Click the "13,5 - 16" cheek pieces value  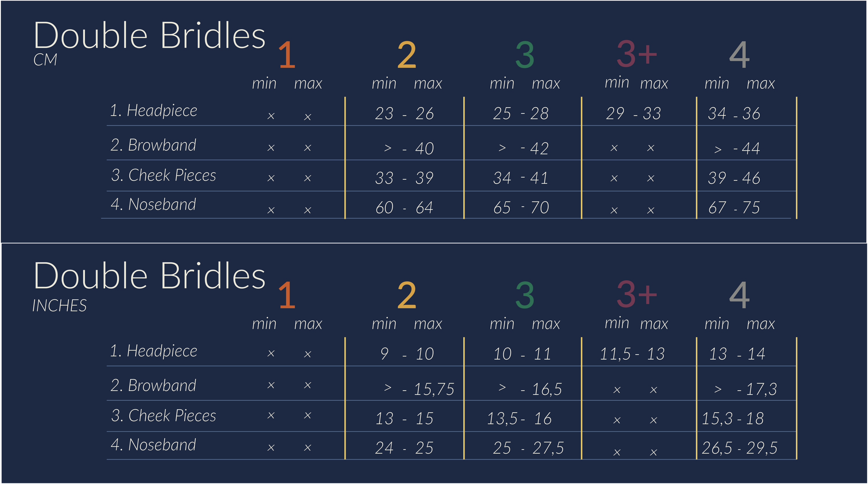click(519, 419)
